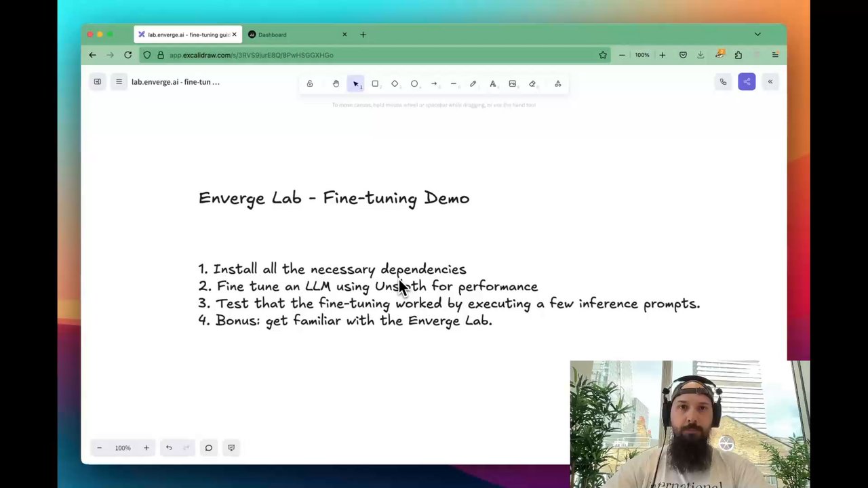Image resolution: width=868 pixels, height=488 pixels.
Task: Go forward in browser history
Action: (110, 55)
